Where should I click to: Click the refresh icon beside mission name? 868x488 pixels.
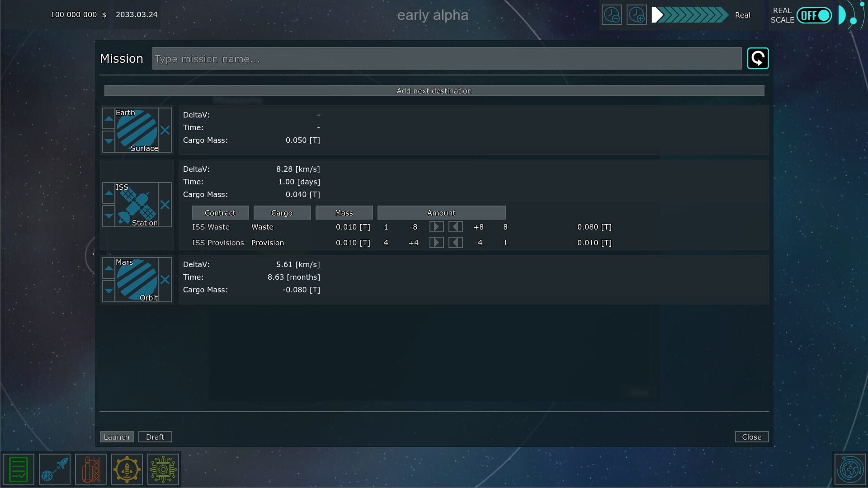pyautogui.click(x=758, y=58)
